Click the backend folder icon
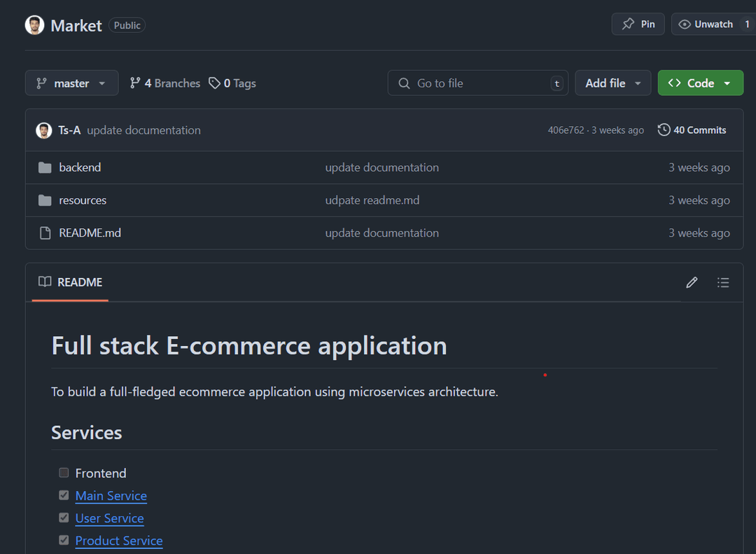Screen dimensions: 756x554 pos(45,167)
